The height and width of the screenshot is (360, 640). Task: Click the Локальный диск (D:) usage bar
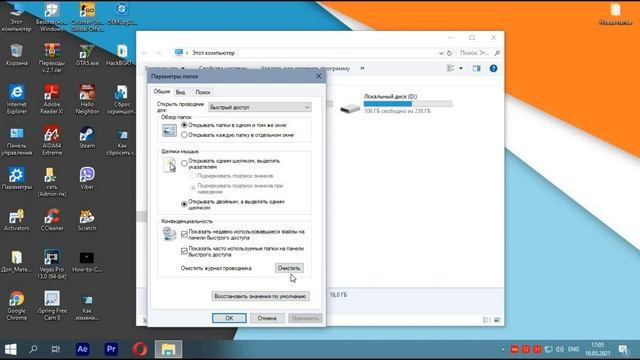tap(408, 104)
